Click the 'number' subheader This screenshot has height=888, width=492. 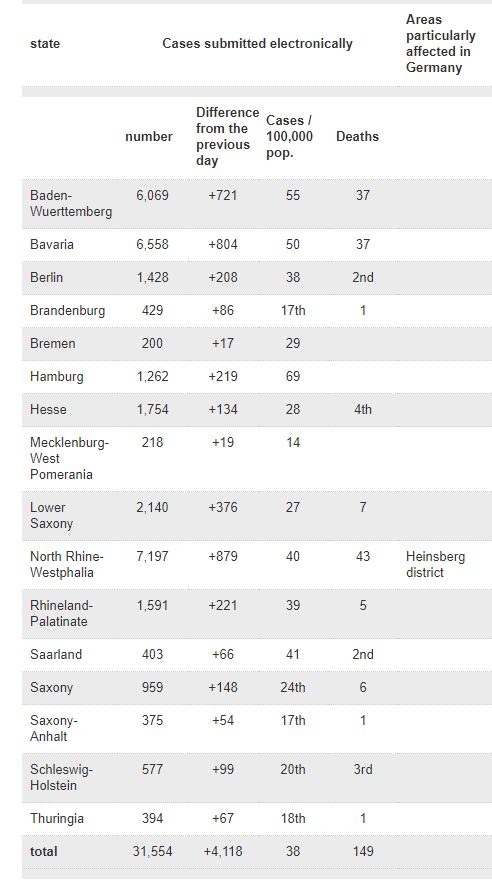click(x=149, y=136)
